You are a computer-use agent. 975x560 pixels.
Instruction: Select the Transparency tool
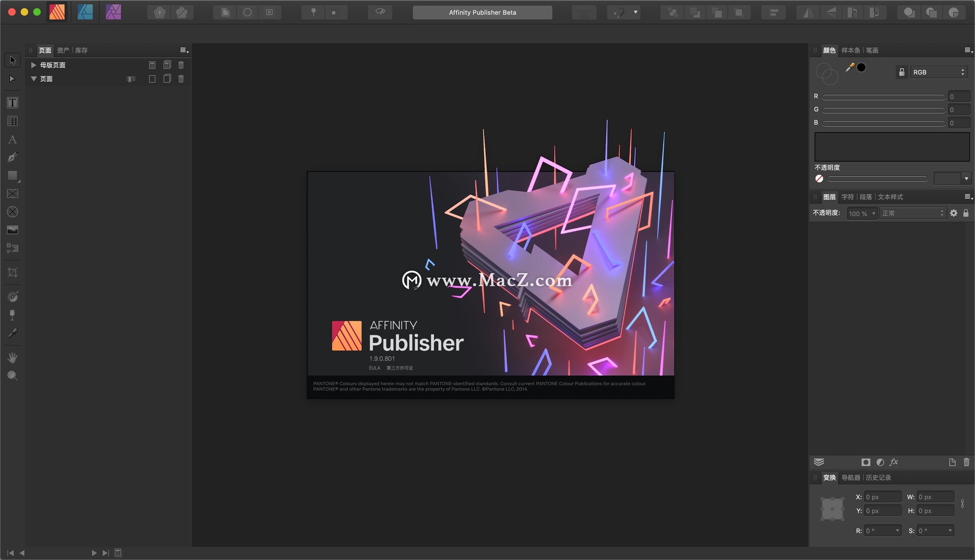tap(13, 315)
